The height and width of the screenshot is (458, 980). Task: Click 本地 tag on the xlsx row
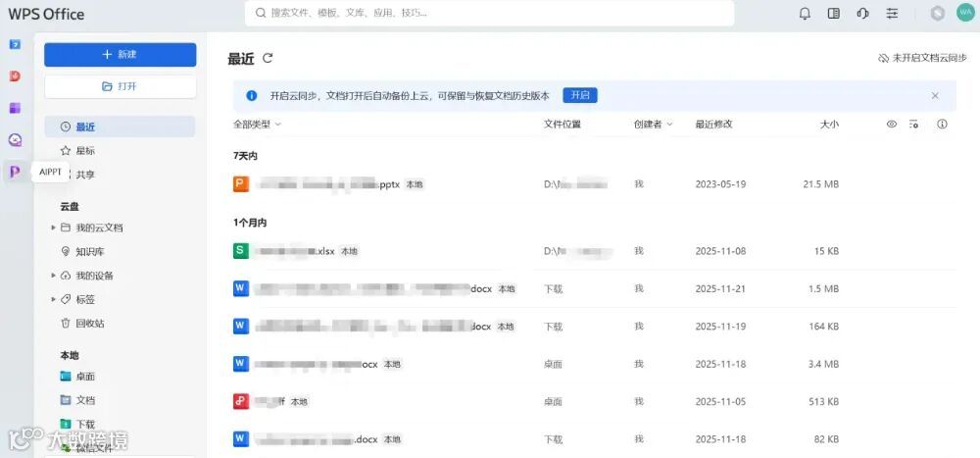350,251
